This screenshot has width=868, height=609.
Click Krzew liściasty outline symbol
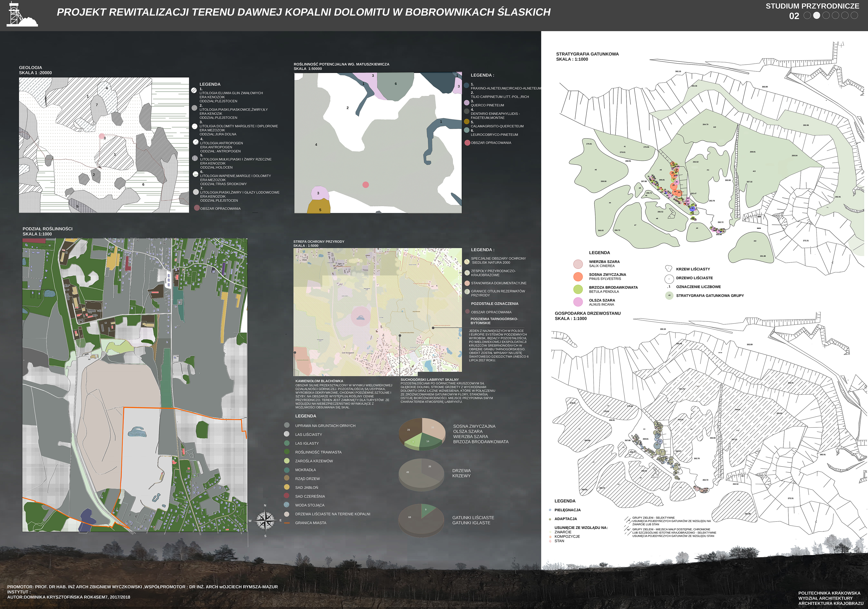pos(669,269)
